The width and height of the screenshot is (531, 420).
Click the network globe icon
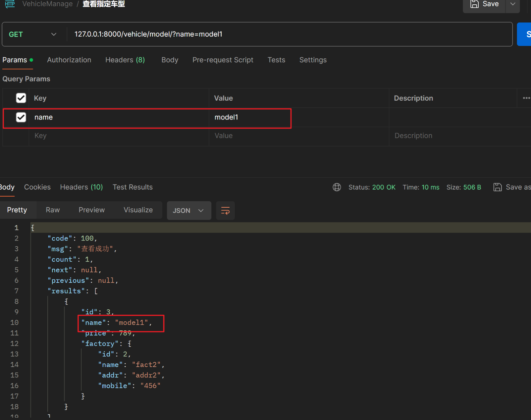[x=337, y=187]
